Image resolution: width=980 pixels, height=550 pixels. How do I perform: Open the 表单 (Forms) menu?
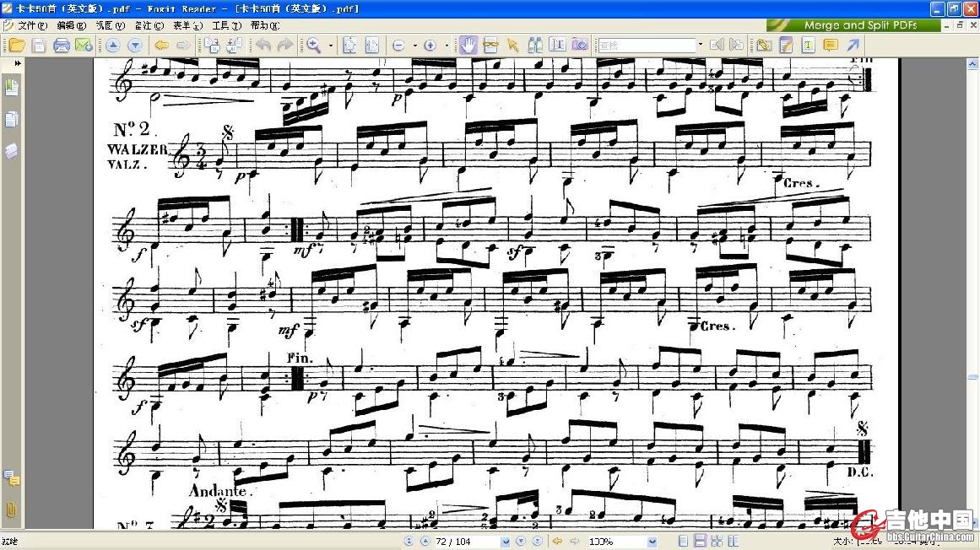[187, 25]
